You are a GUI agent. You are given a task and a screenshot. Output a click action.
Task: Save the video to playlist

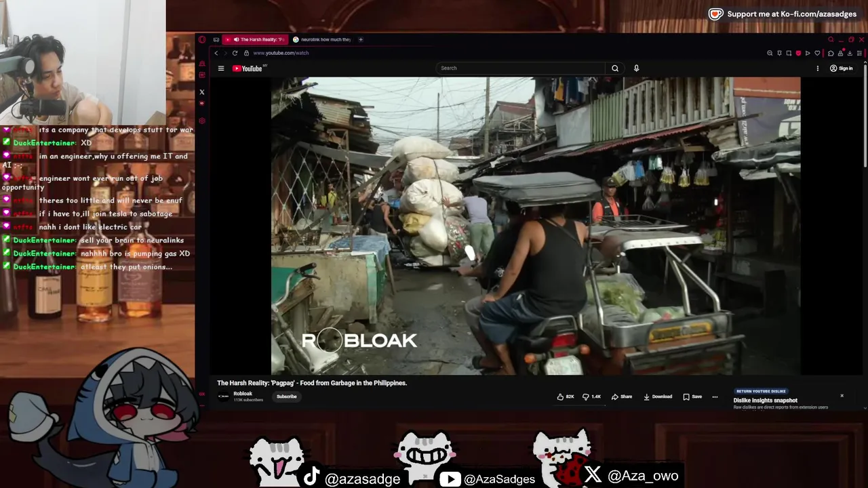(692, 396)
